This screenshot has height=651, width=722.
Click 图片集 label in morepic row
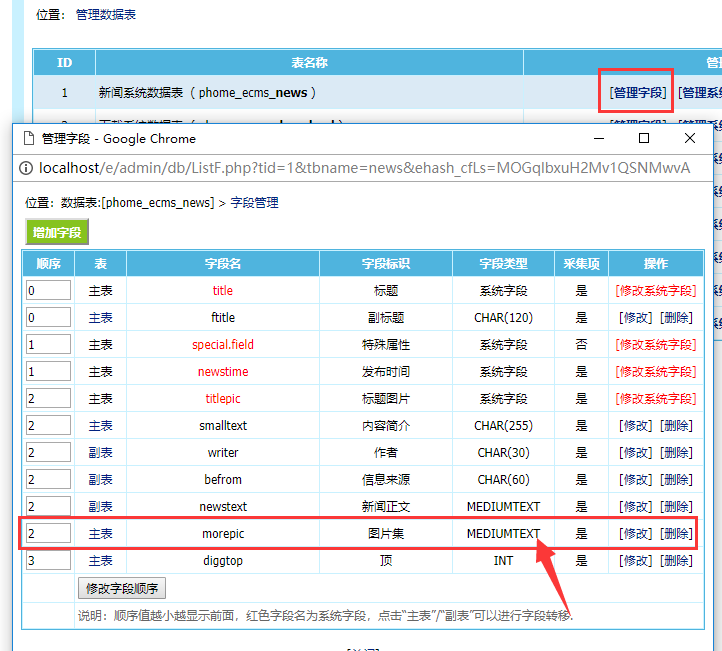pos(386,534)
